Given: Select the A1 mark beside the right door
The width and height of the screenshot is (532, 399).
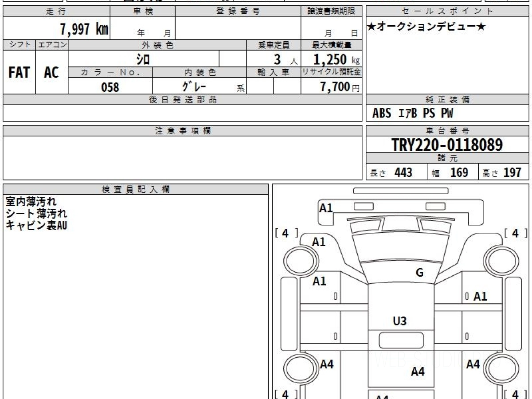Looking at the screenshot, I should click(x=480, y=297).
